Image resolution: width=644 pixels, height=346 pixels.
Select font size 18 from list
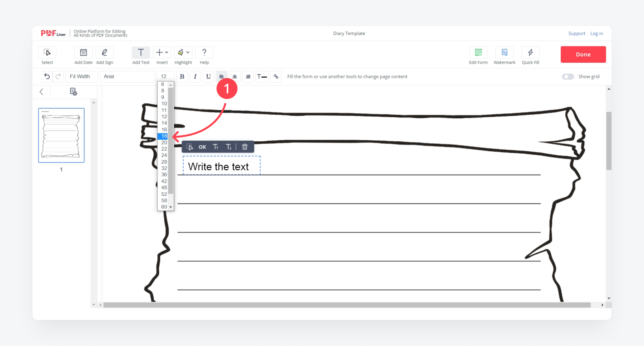(x=164, y=136)
